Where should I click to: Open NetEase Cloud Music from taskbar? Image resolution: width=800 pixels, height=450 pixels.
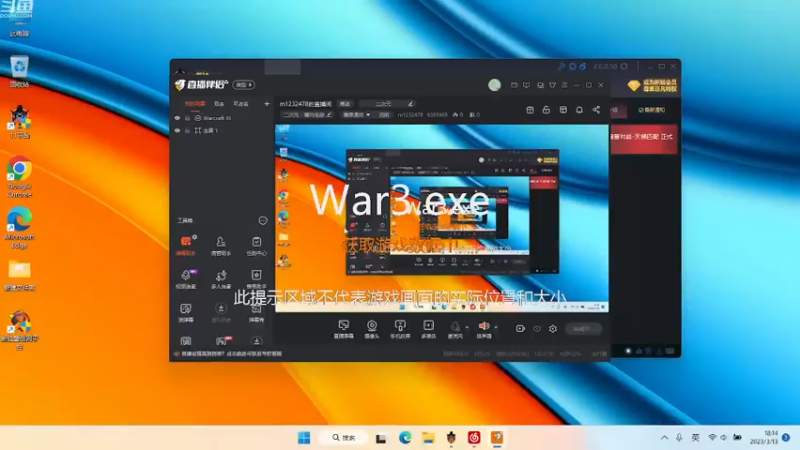pos(474,438)
